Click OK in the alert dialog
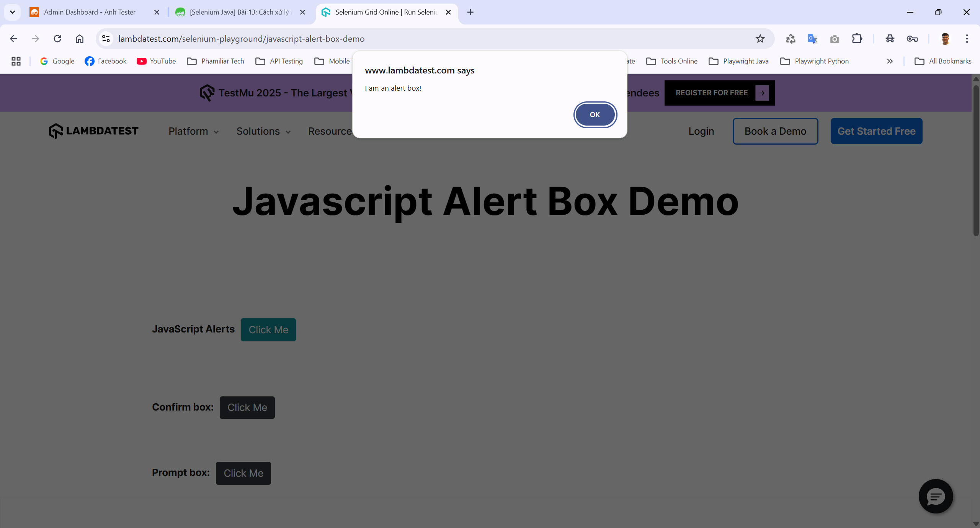Image resolution: width=980 pixels, height=528 pixels. pyautogui.click(x=595, y=115)
